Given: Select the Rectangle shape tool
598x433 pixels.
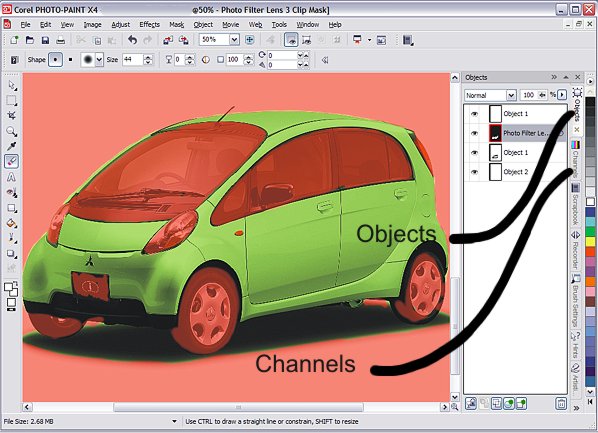Looking at the screenshot, I should (x=12, y=208).
